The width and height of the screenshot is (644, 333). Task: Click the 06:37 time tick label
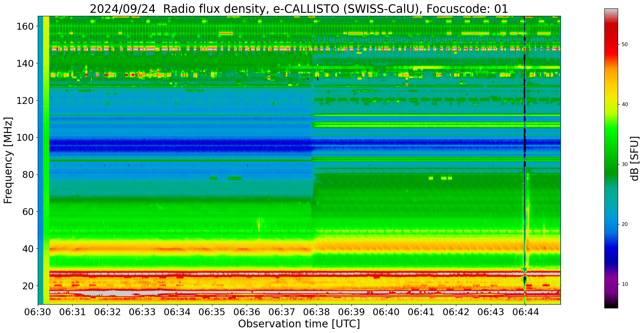tap(282, 311)
